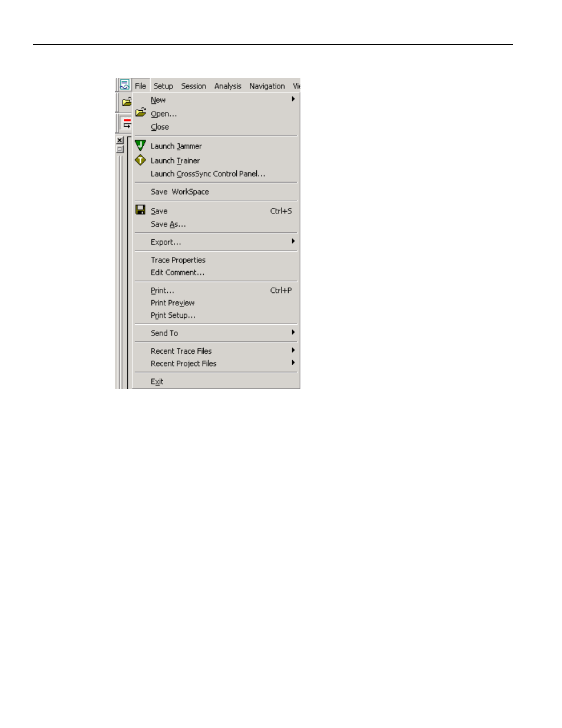Image resolution: width=562 pixels, height=728 pixels.
Task: Expand the New submenu arrow
Action: point(293,99)
